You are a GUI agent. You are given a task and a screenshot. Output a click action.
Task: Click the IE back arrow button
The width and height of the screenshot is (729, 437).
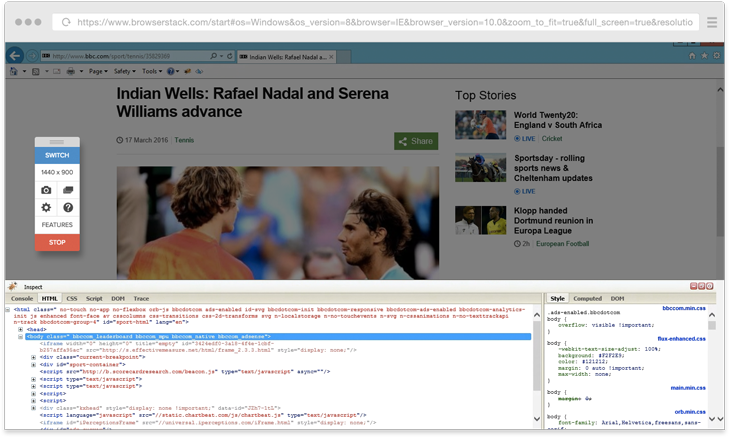(15, 56)
